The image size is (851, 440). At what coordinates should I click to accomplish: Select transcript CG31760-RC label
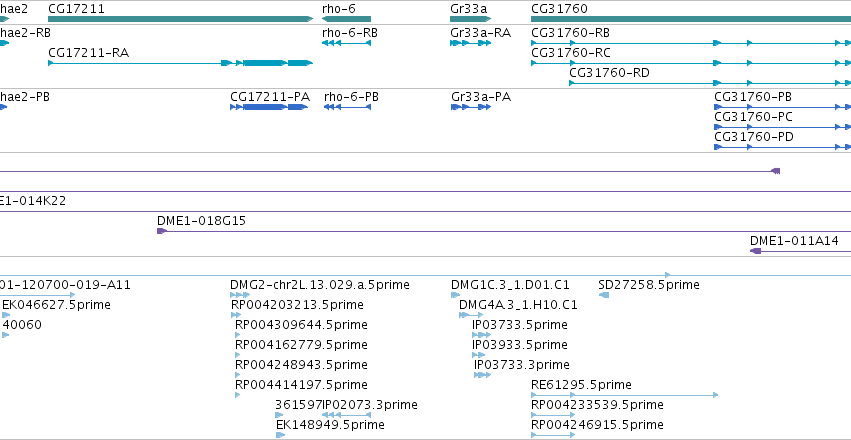pyautogui.click(x=570, y=53)
